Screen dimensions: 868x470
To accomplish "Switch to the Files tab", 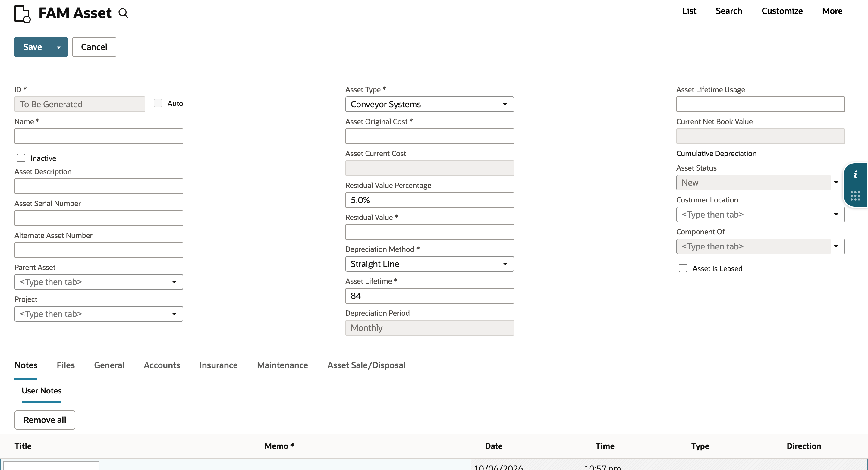I will [x=66, y=365].
